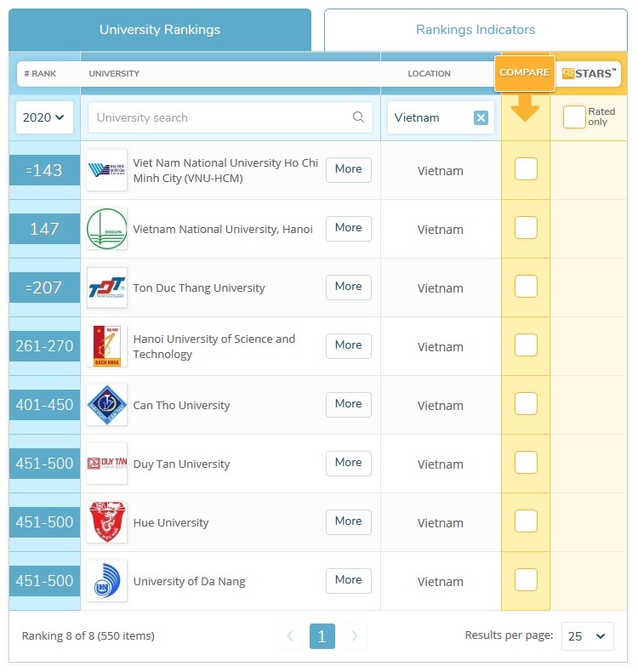Click Hue University logo

106,522
